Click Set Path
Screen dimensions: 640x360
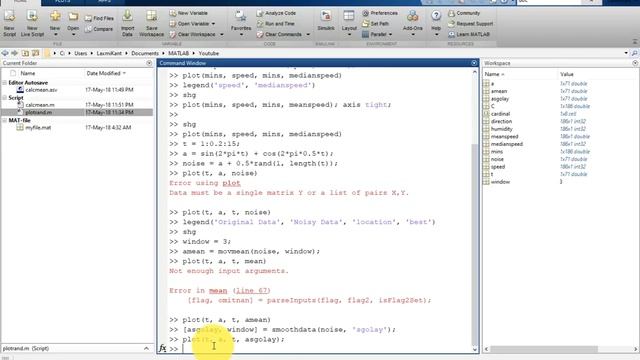point(375,24)
